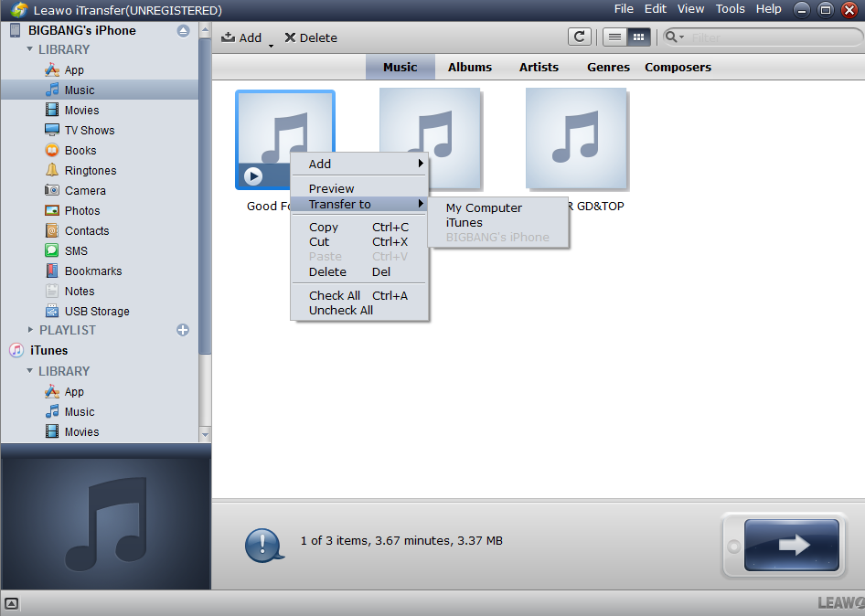Expand Add submenu in context menu
This screenshot has width=865, height=616.
coord(359,164)
